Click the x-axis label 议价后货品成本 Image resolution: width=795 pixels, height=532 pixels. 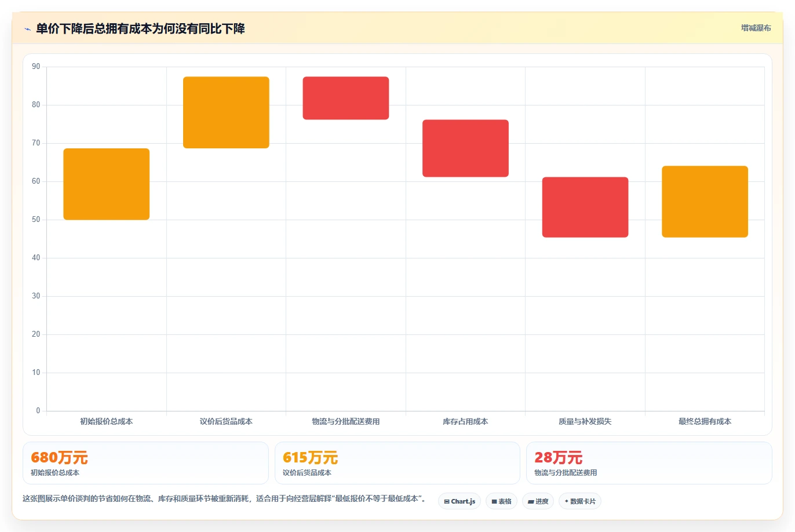pos(226,421)
